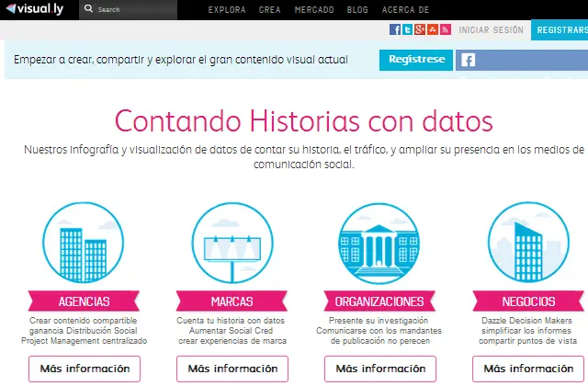Screen dimensions: 588x386
Task: Click the Facebook icon in the header
Action: coord(395,29)
